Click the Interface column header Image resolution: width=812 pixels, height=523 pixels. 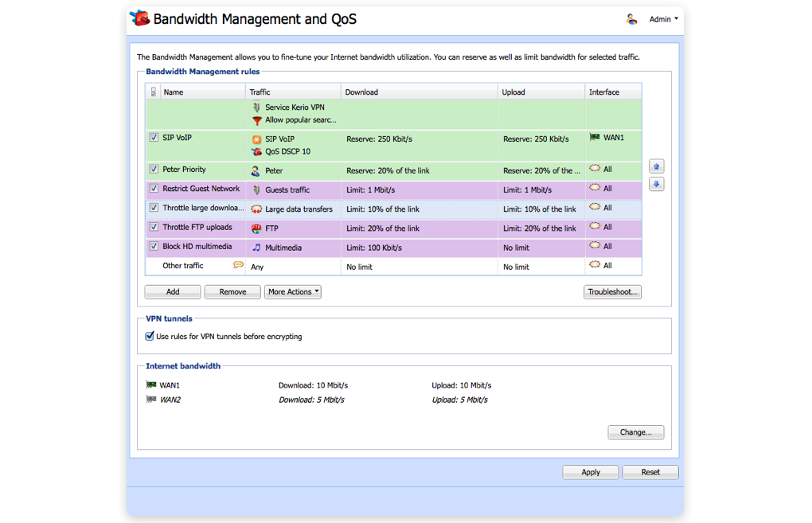(612, 92)
